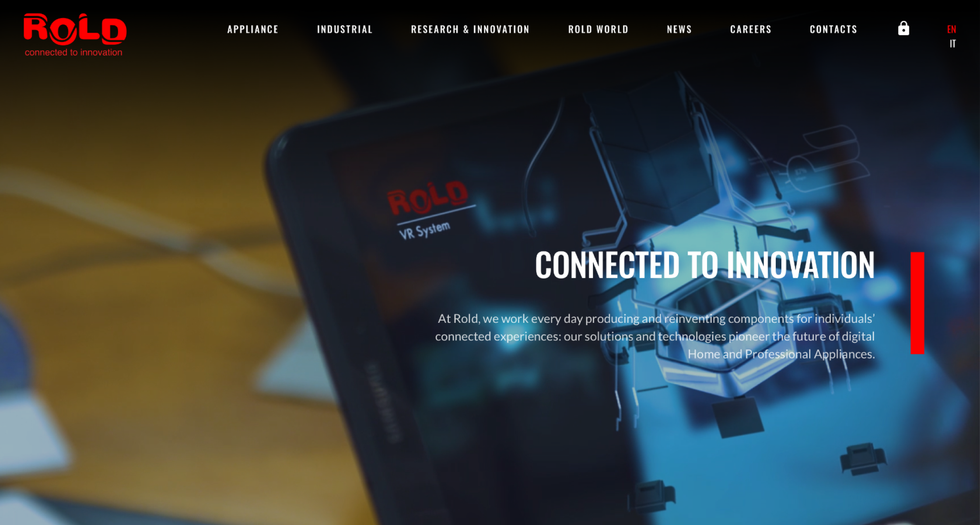
Task: Switch site language to IT
Action: point(953,43)
